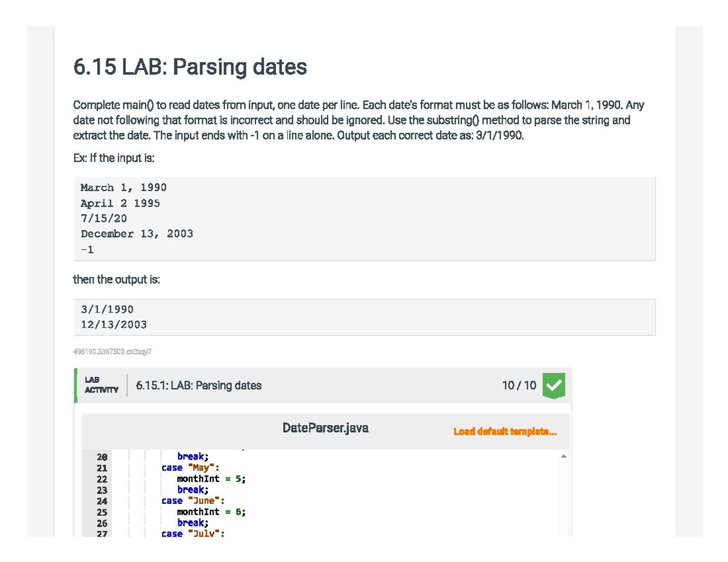728x562 pixels.
Task: Click the green checkmark completion badge
Action: tap(553, 385)
